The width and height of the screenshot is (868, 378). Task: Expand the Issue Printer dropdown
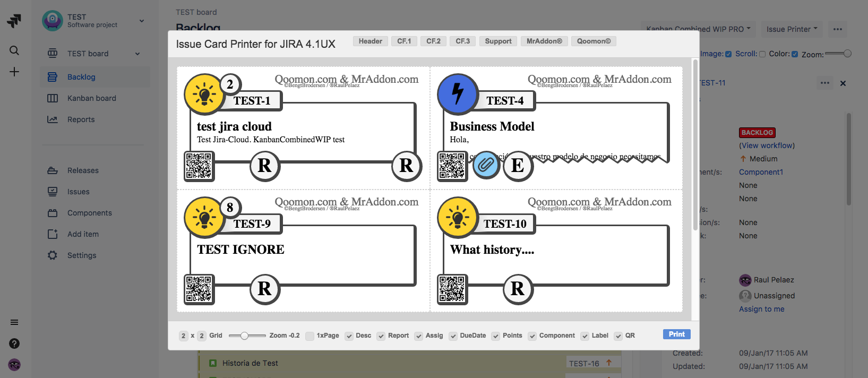(x=792, y=29)
